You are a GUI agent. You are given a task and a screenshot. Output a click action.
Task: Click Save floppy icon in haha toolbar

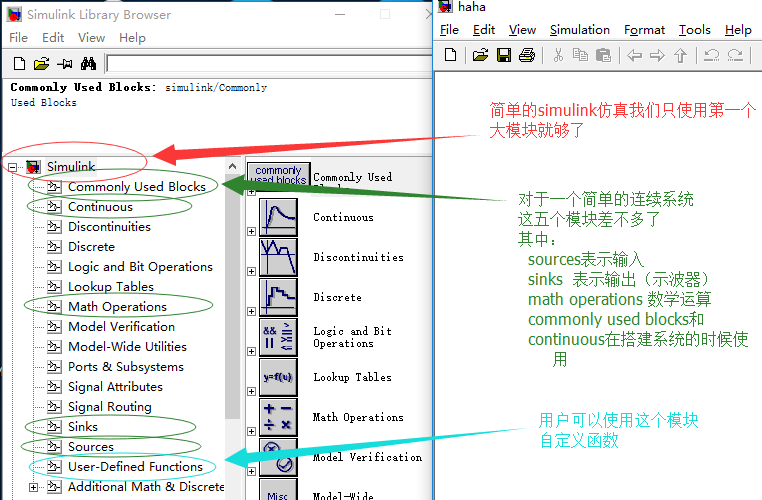coord(504,55)
